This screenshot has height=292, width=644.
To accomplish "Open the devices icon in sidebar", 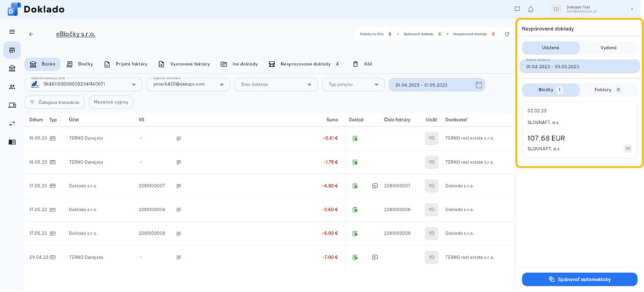I will [x=12, y=105].
